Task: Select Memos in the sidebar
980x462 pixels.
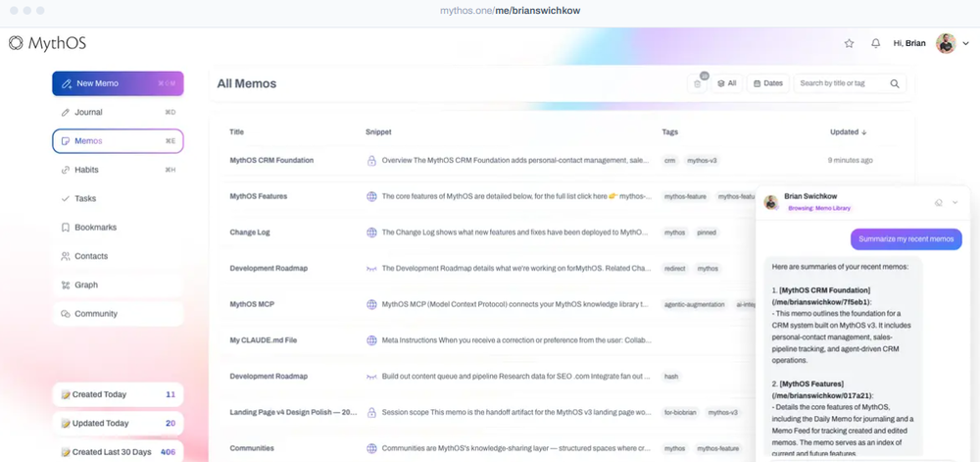Action: 118,141
